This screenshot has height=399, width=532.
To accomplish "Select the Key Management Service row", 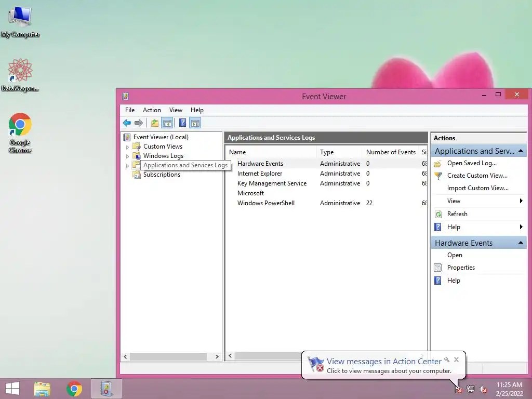I will tap(326, 183).
